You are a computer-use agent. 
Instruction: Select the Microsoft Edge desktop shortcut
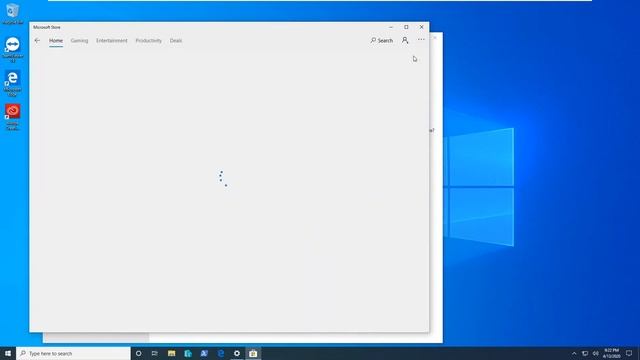(13, 83)
